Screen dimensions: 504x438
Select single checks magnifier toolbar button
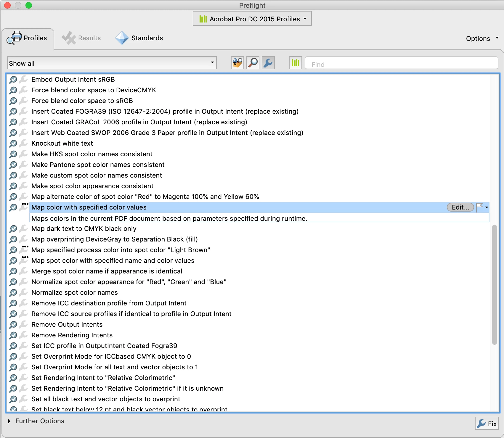coord(253,63)
